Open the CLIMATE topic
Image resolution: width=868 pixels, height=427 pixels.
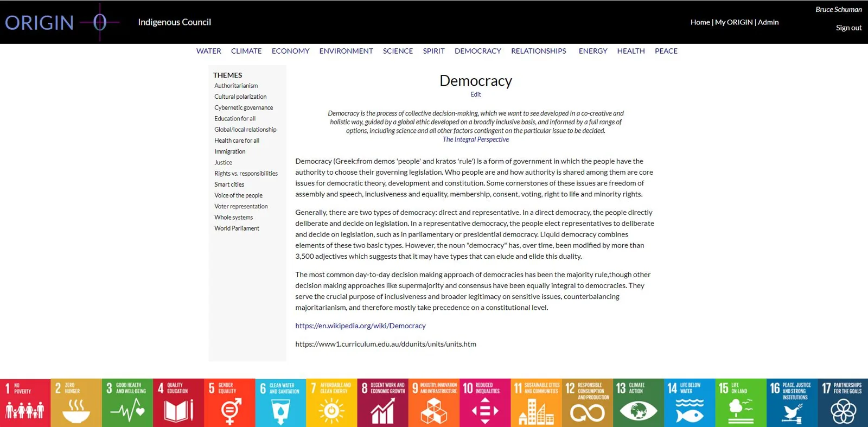[246, 51]
